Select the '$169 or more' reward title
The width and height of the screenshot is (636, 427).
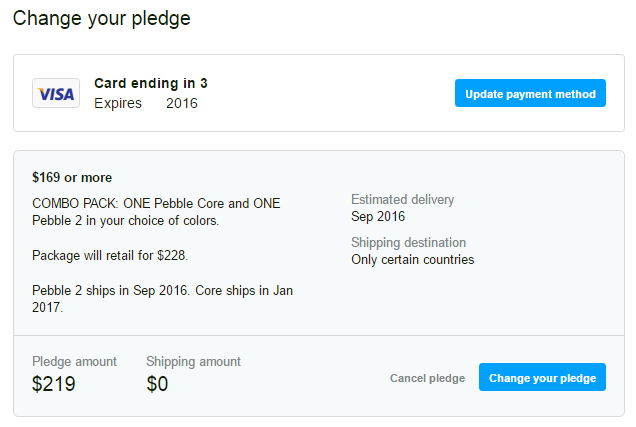(72, 178)
